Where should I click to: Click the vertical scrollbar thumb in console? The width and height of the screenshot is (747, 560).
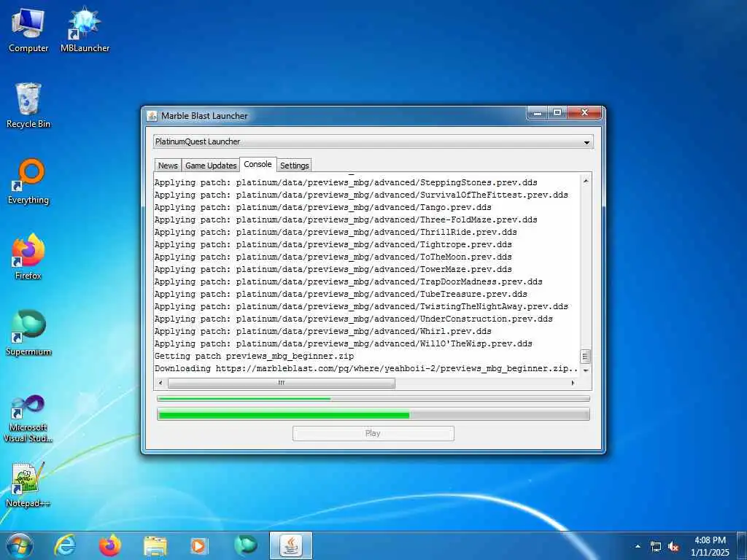coord(586,356)
